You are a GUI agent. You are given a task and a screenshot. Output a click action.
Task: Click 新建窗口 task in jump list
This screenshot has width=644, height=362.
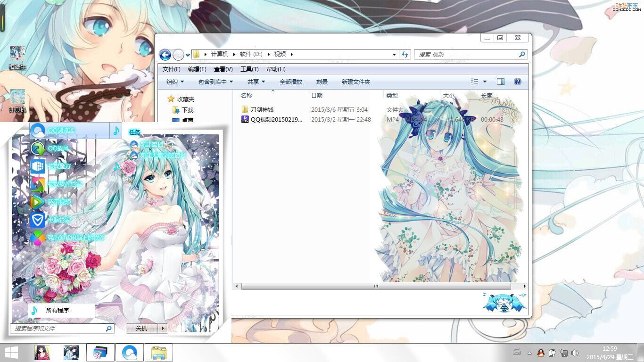(148, 145)
